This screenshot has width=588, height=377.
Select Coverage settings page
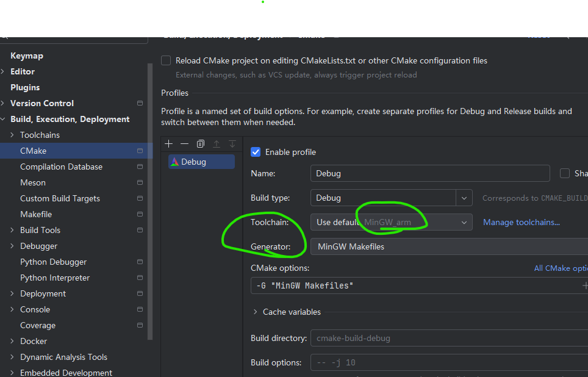38,325
